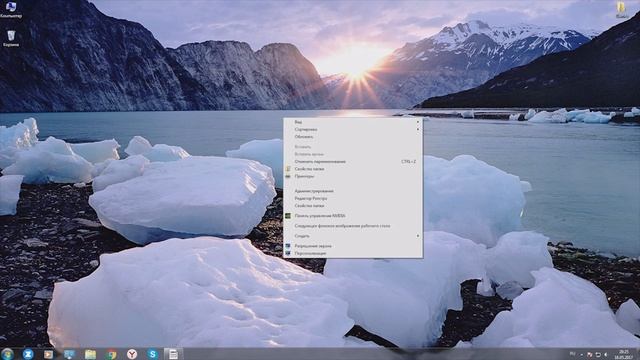Open the Windows Start menu orb
Viewport: 640px width, 360px height.
coord(7,354)
